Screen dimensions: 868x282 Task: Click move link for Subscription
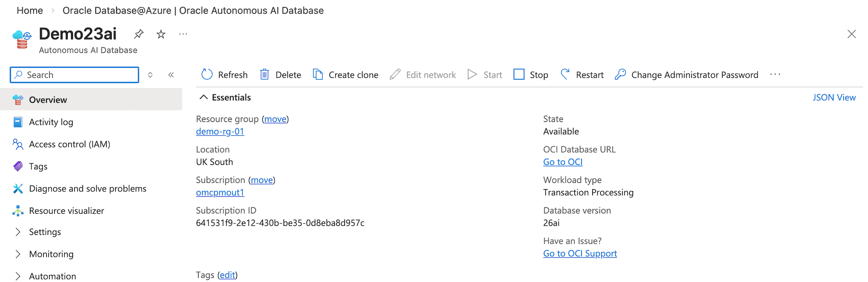[262, 180]
